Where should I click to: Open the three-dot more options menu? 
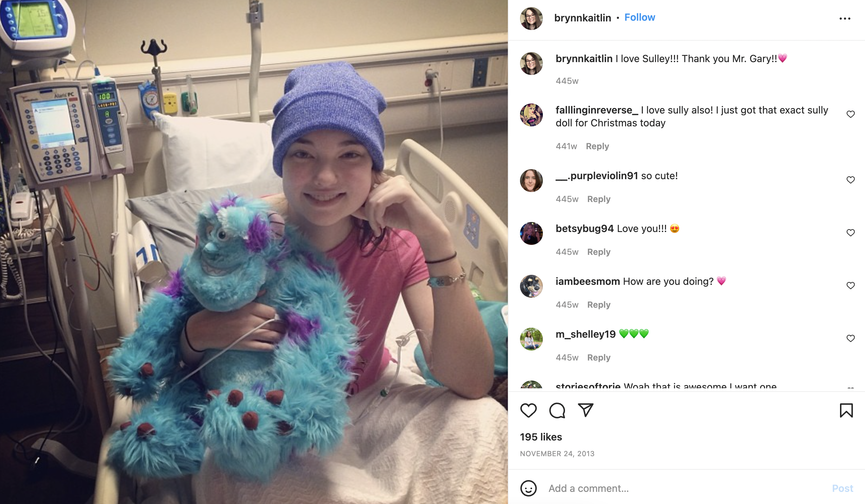pyautogui.click(x=845, y=19)
